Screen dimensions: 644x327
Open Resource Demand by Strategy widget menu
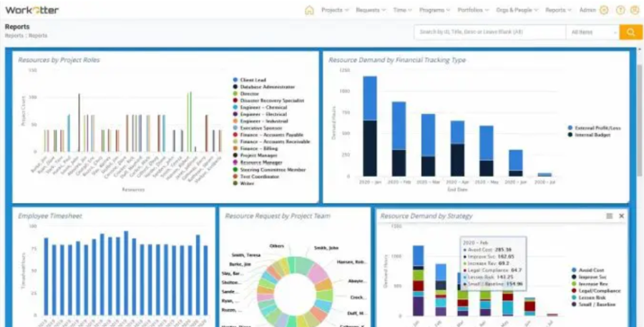coord(609,215)
